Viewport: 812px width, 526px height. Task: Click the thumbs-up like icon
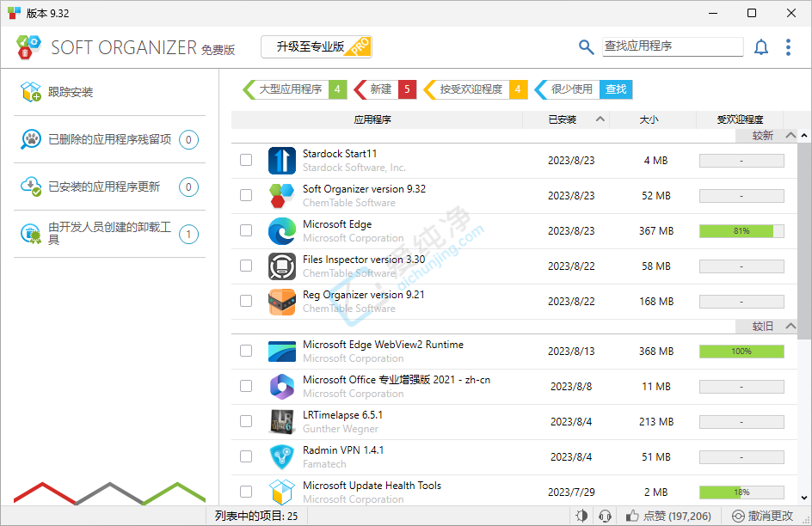tap(631, 516)
